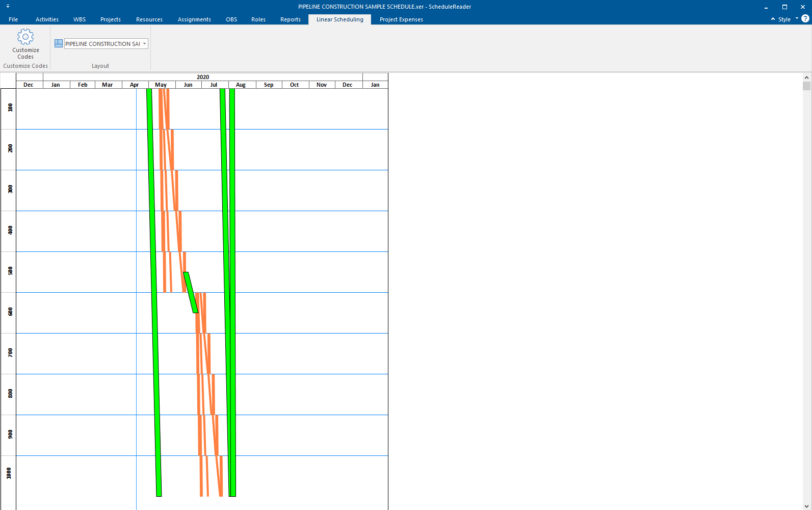
Task: Open the File menu tab
Action: pos(13,19)
